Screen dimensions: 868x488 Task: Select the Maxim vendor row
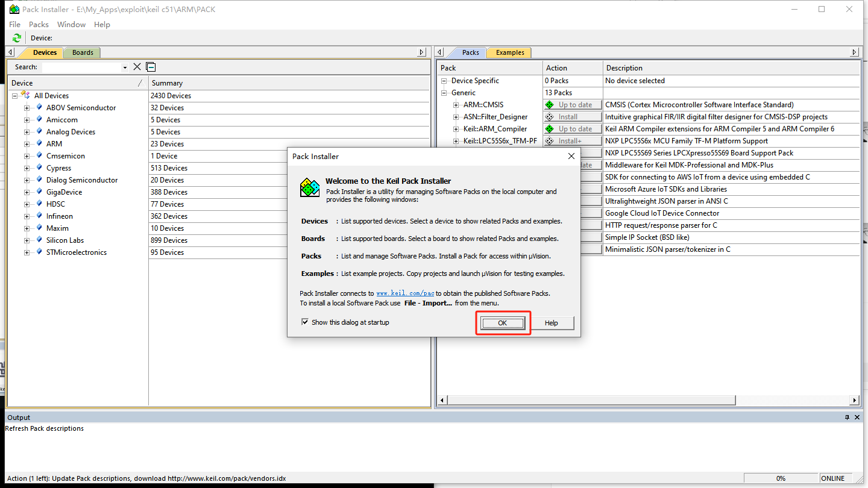57,228
